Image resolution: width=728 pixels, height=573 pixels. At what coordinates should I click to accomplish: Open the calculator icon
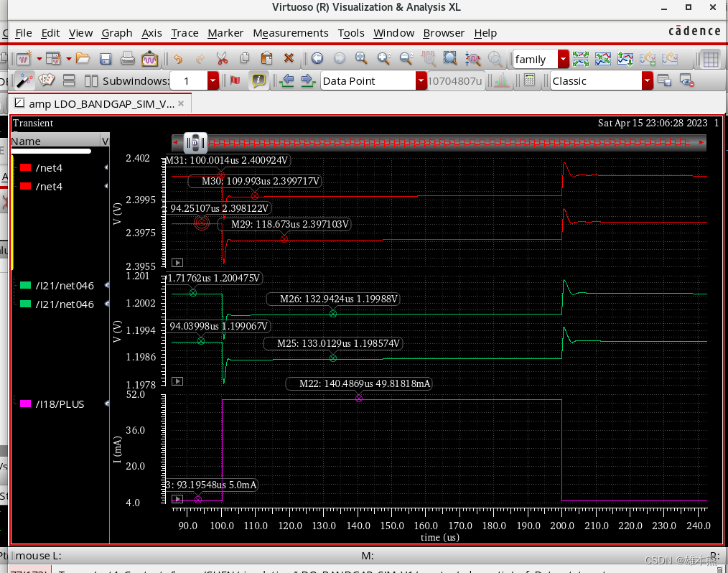click(x=529, y=80)
